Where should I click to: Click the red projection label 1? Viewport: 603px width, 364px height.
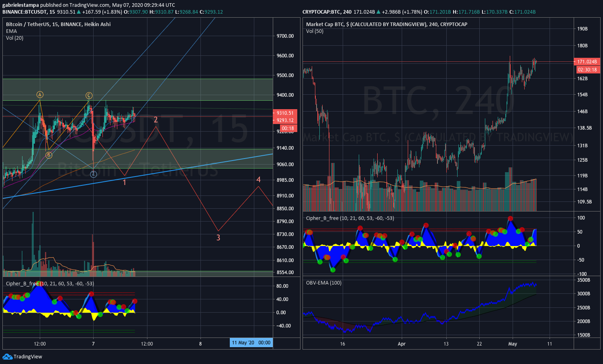pos(125,183)
